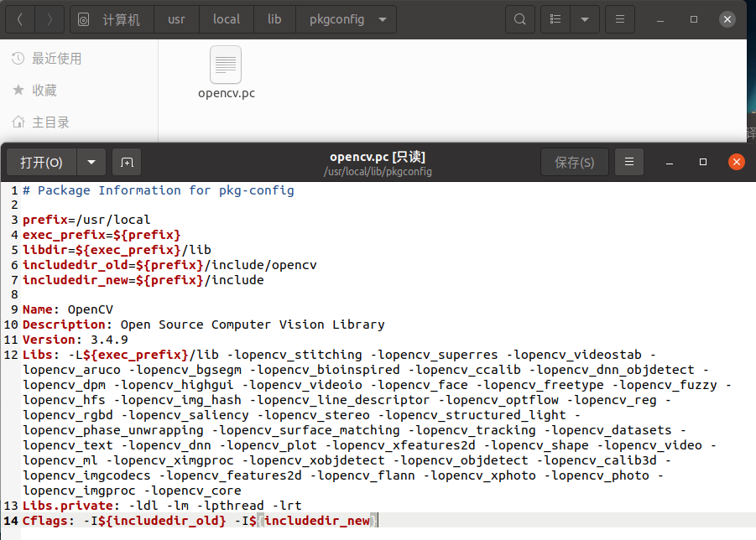The image size is (756, 540).
Task: Click the opencv.pc [只读] window title
Action: pyautogui.click(x=378, y=157)
